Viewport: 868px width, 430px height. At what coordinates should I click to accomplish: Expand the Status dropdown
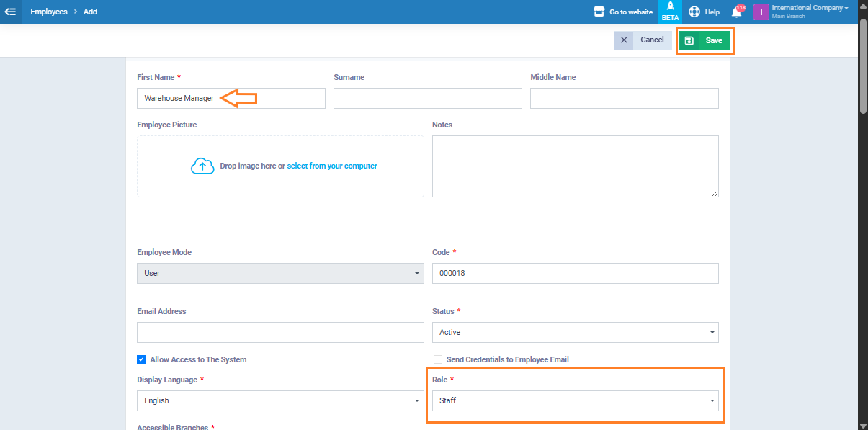click(x=574, y=332)
